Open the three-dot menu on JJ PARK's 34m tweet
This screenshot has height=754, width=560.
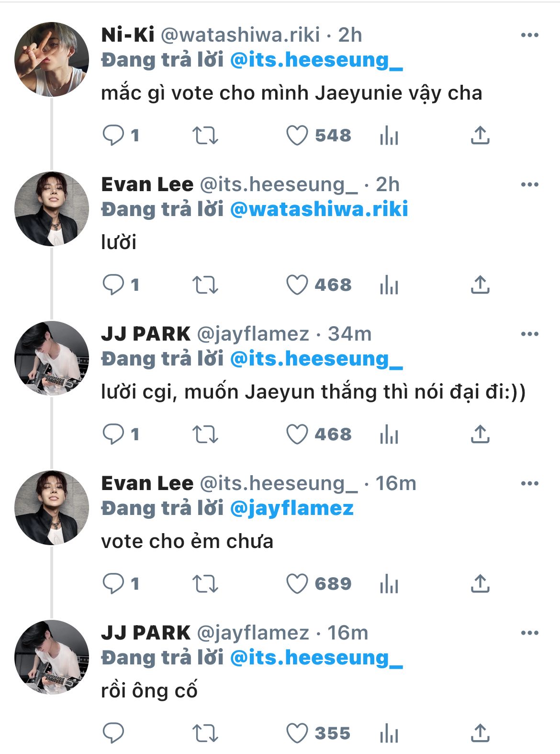[529, 334]
